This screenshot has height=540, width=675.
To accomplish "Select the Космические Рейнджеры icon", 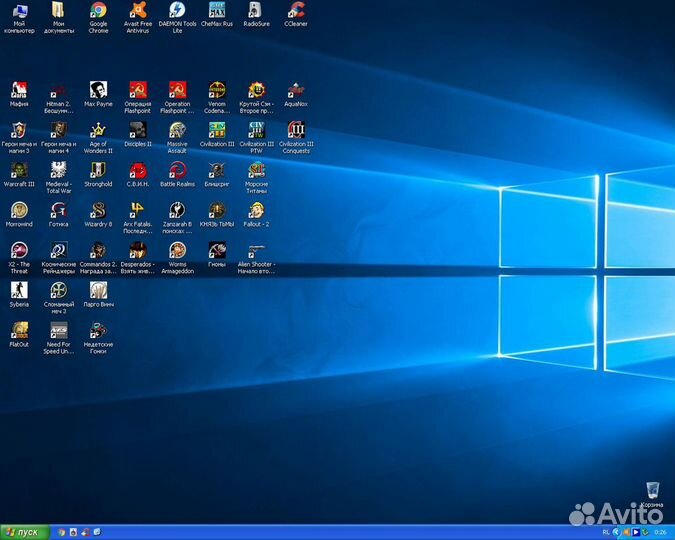I will coord(59,258).
